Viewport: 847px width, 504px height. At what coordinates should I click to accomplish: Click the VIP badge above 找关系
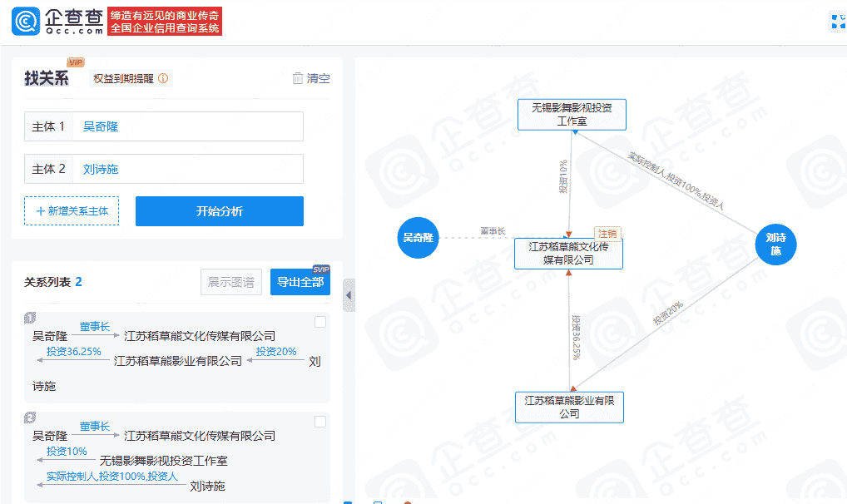coord(74,62)
